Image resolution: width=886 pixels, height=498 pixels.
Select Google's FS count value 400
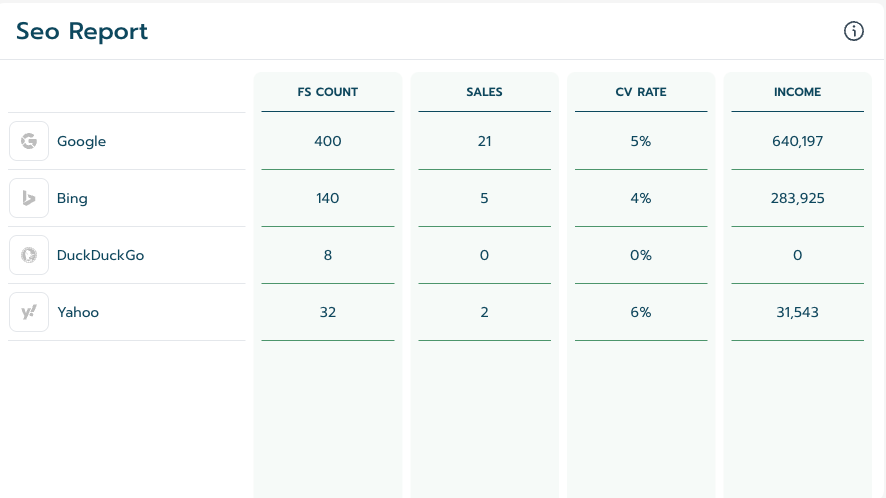(328, 141)
